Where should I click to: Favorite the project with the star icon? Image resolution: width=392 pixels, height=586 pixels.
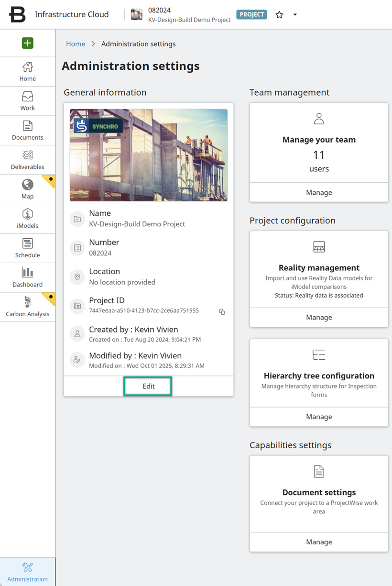click(x=279, y=15)
